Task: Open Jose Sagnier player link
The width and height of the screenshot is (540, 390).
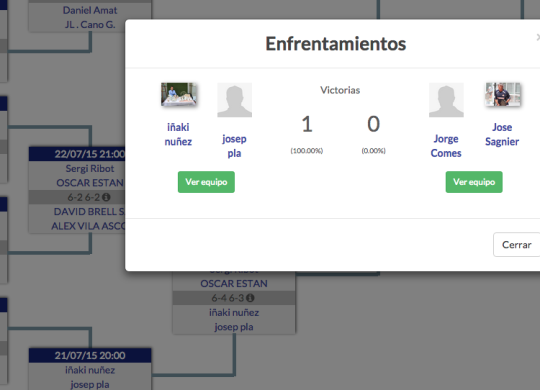Action: [x=502, y=134]
